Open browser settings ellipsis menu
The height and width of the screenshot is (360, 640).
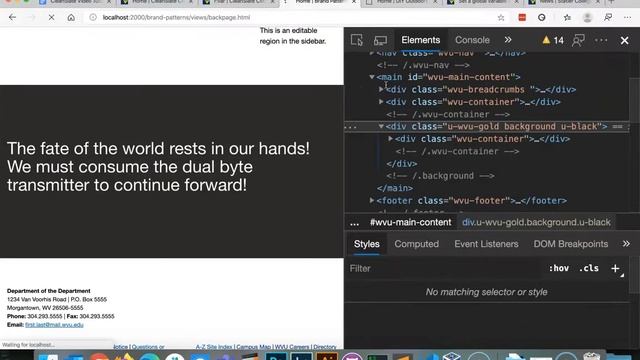tap(627, 18)
